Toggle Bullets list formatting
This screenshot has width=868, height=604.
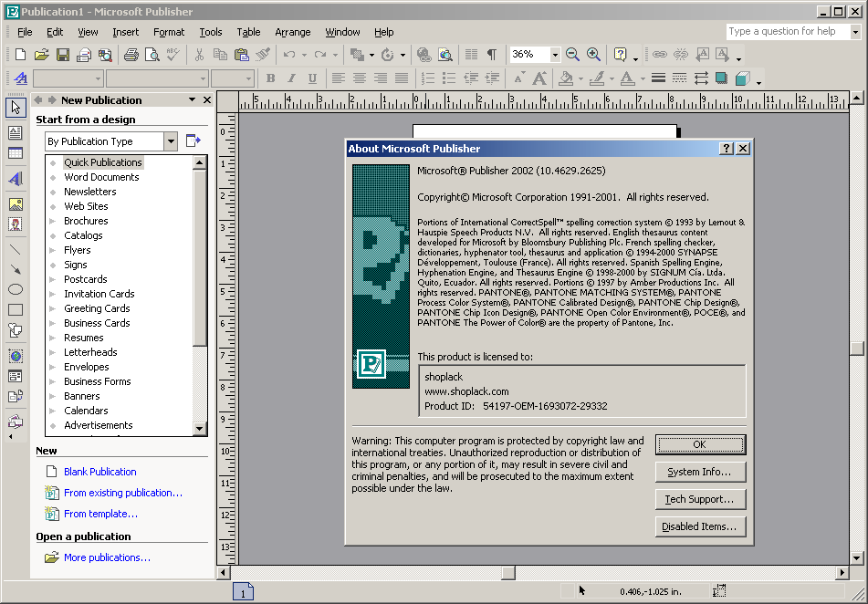coord(449,78)
